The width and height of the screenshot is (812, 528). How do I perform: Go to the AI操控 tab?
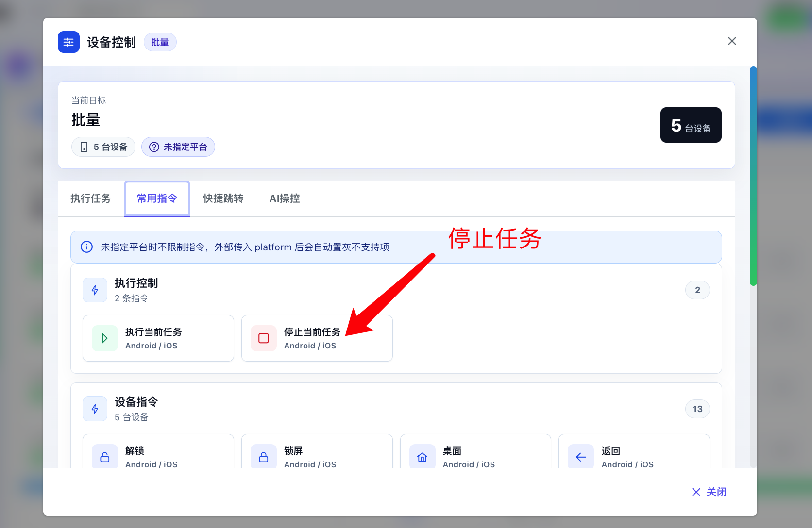(x=285, y=198)
